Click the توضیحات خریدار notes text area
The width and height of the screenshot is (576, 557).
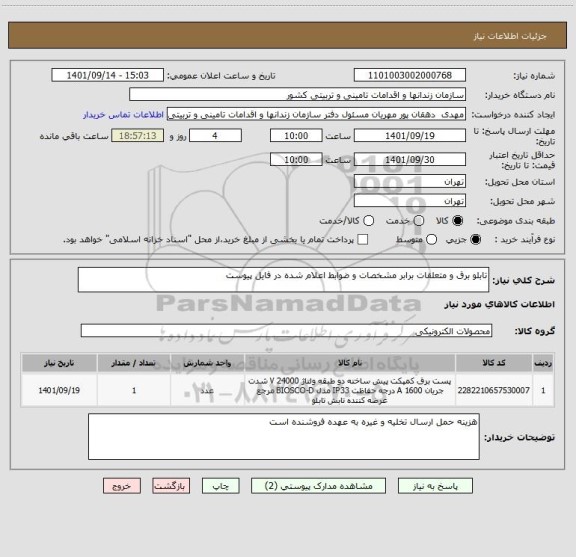284,436
